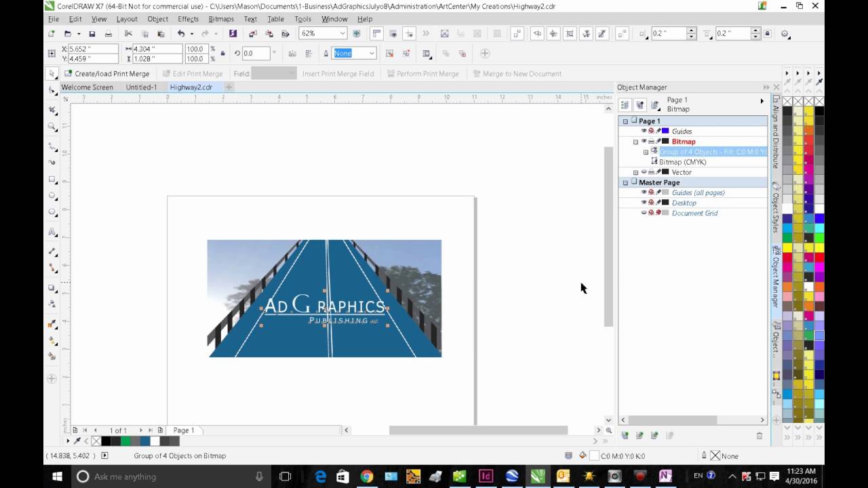868x488 pixels.
Task: Toggle the lock ratio padlock beside scale fields
Action: [x=222, y=53]
